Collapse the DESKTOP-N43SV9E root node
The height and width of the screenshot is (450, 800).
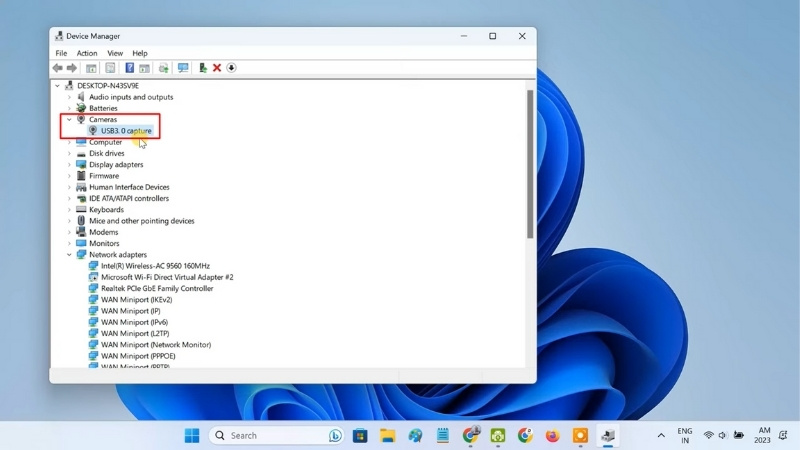coord(58,86)
